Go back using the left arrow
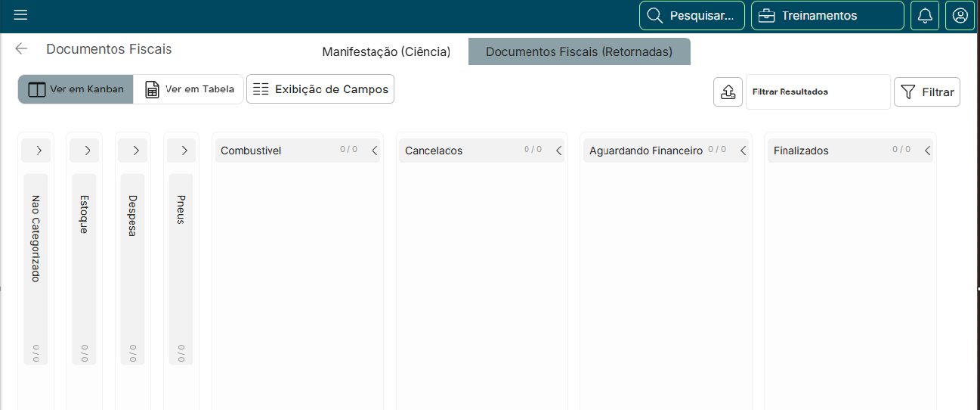Viewport: 980px width, 410px height. pos(21,49)
